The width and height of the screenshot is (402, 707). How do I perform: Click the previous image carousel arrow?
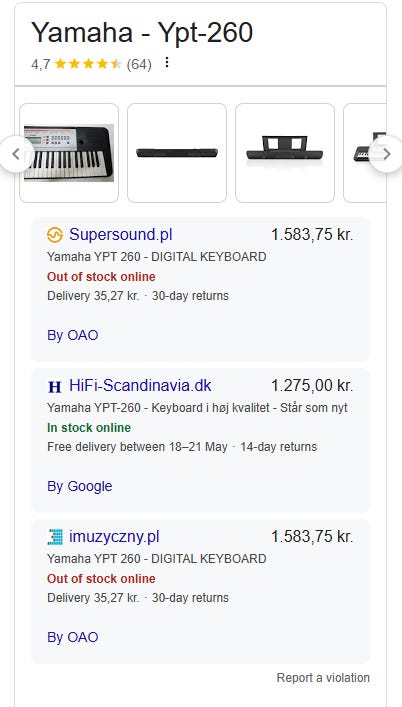[x=16, y=154]
